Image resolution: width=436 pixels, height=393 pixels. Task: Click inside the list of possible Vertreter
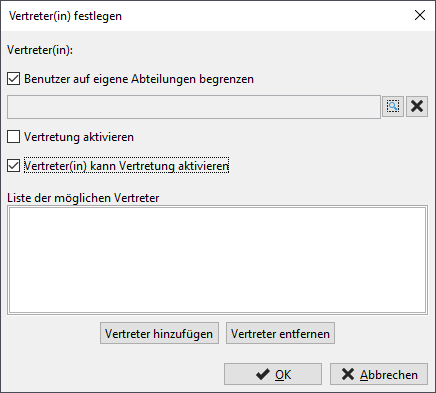[x=217, y=260]
